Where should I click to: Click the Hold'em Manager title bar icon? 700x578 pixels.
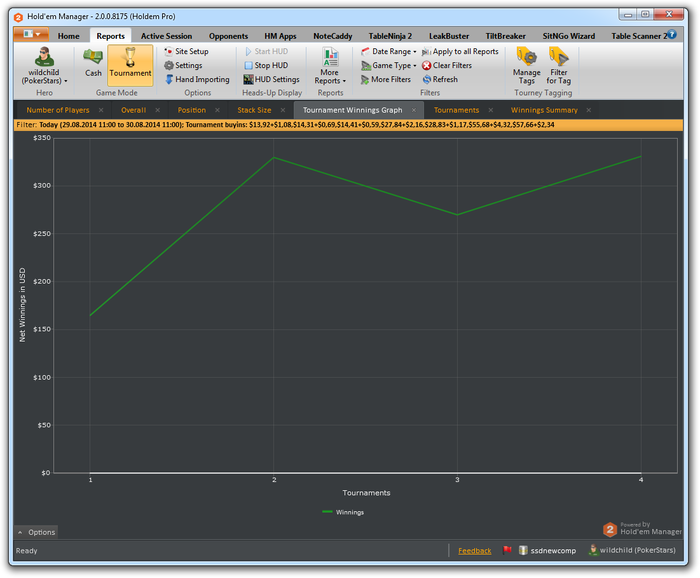[18, 17]
